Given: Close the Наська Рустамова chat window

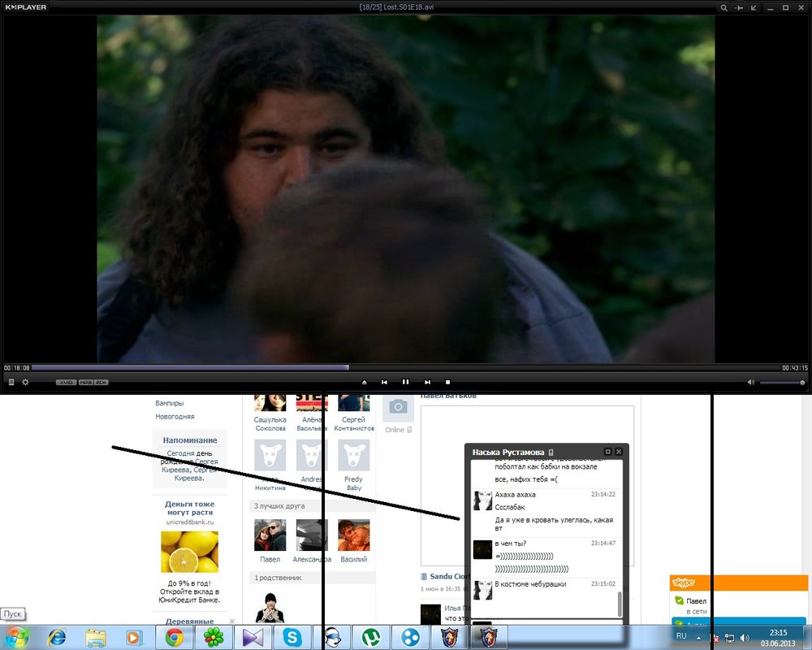Looking at the screenshot, I should click(x=619, y=452).
